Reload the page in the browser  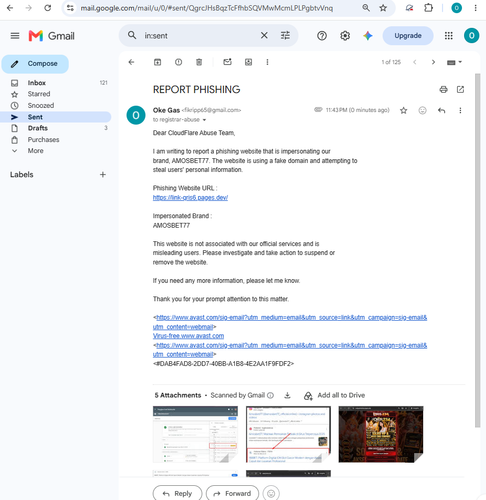48,8
